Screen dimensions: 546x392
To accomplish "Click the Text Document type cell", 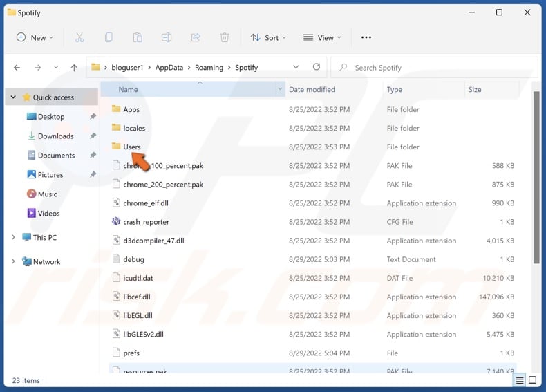I will [411, 259].
